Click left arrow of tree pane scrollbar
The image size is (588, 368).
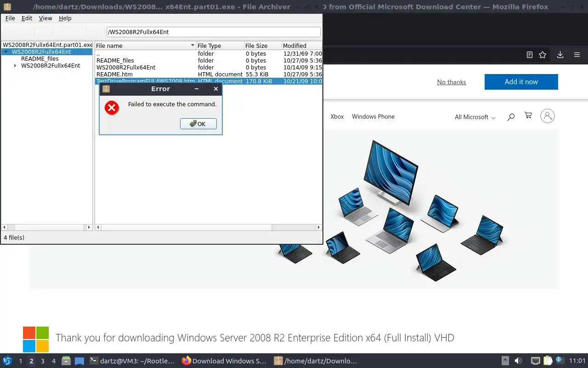(5, 227)
